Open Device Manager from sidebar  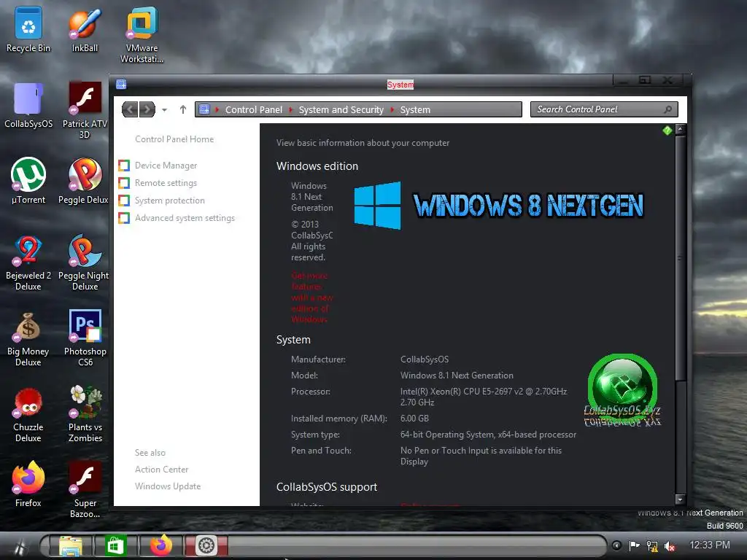pyautogui.click(x=166, y=166)
